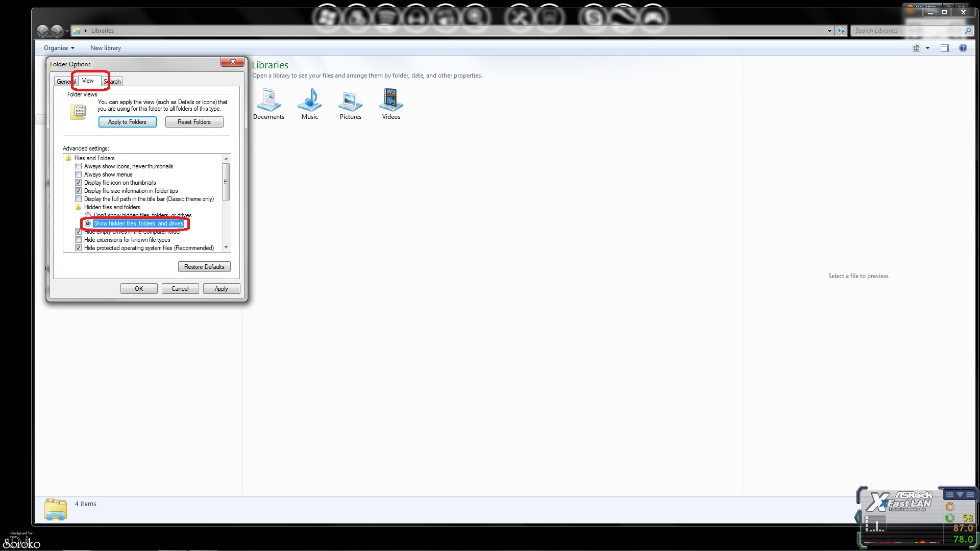Screen dimensions: 980x551
Task: Open the Documents library icon
Action: click(x=268, y=100)
